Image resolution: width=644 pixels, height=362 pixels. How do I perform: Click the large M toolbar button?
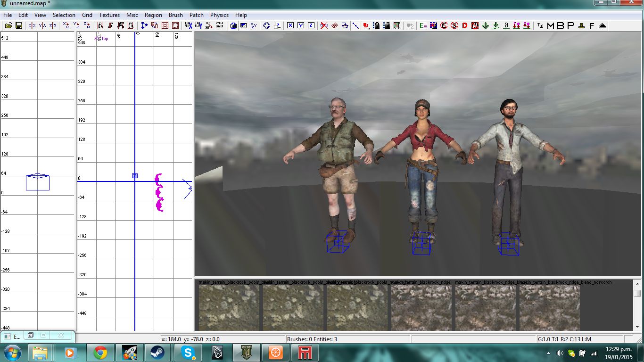(550, 25)
